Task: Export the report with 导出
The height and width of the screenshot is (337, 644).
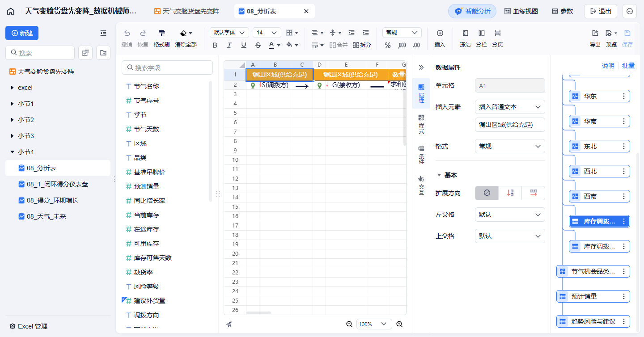Action: click(x=595, y=38)
